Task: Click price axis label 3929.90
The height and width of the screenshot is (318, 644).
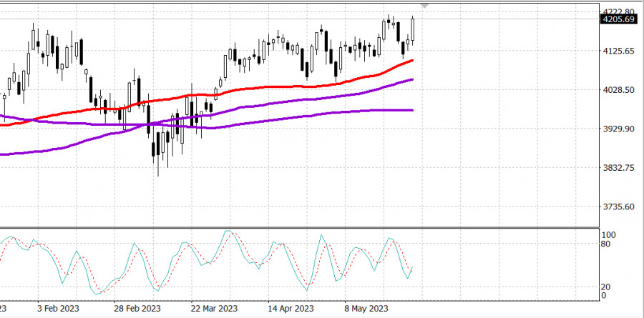Action: pyautogui.click(x=620, y=129)
